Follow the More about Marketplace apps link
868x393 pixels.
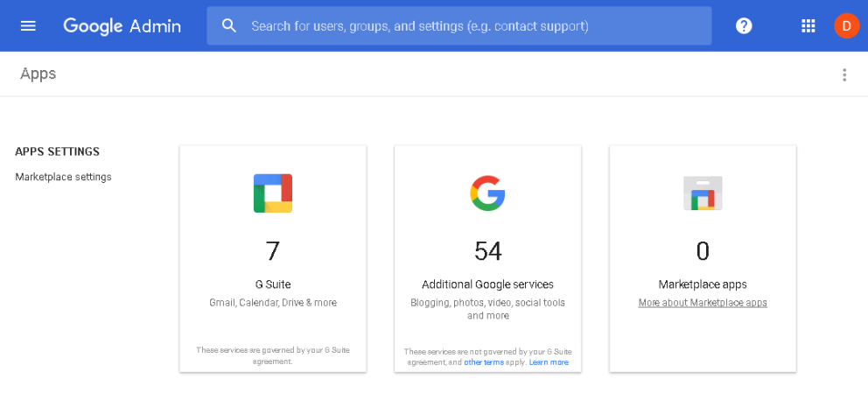pos(703,303)
